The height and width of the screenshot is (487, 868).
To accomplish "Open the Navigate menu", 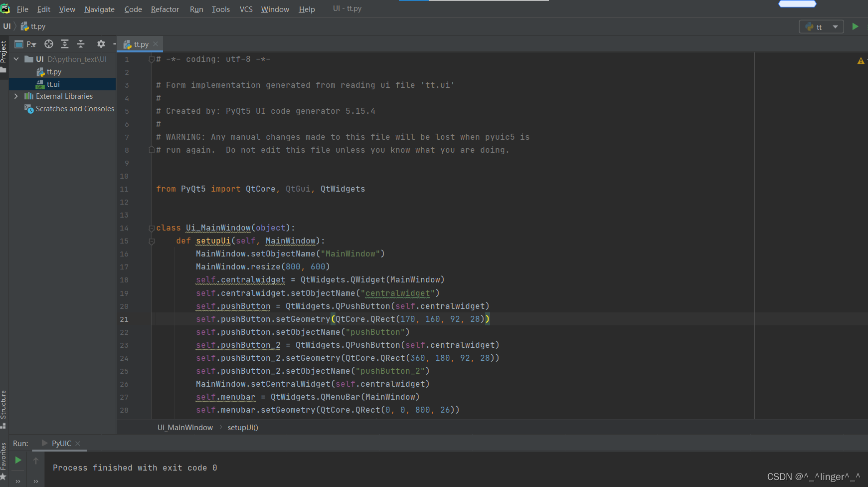I will click(99, 9).
